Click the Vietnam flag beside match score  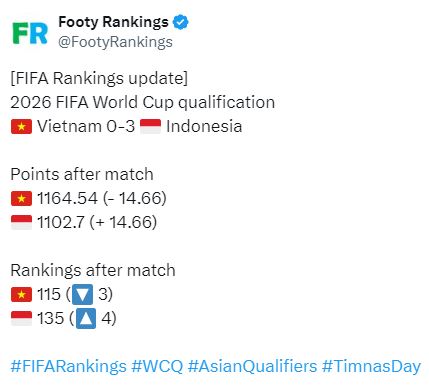click(21, 127)
